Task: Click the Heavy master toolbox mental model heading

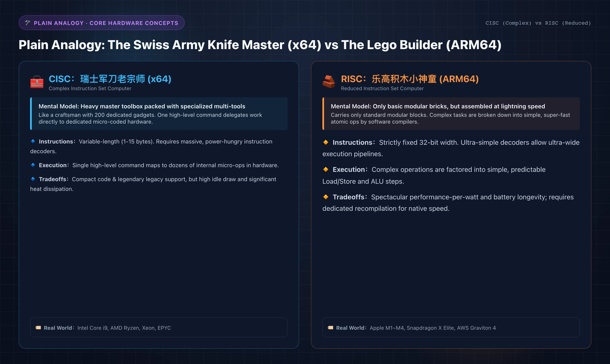Action: pos(142,106)
